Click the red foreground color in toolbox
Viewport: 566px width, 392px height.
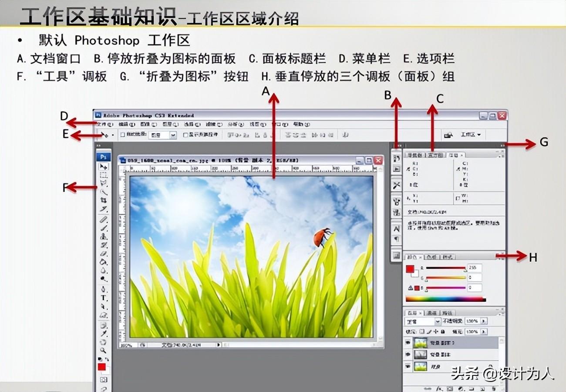101,367
